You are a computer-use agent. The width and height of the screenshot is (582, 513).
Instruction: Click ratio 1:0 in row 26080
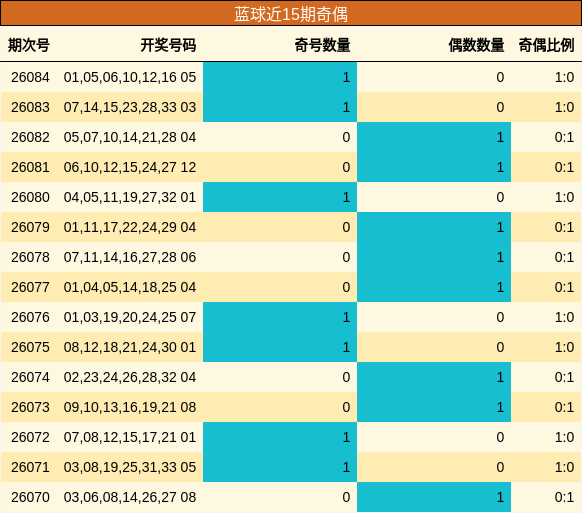565,197
